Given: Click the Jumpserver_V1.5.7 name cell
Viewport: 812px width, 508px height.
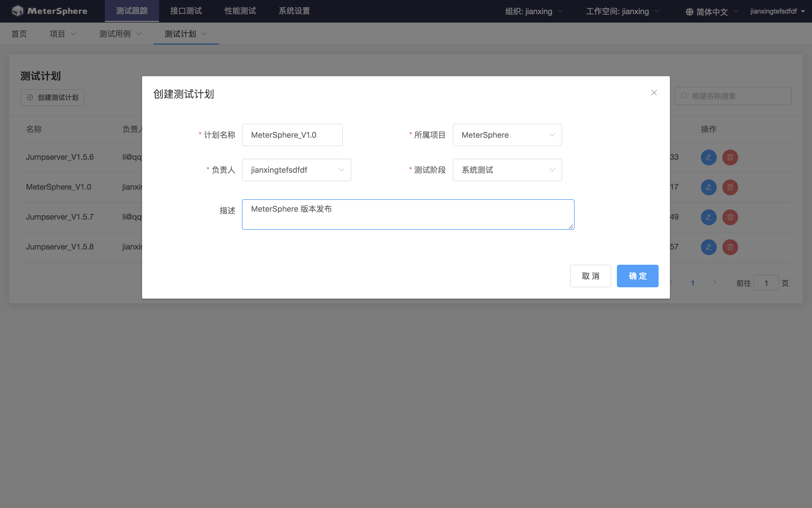Looking at the screenshot, I should click(60, 217).
